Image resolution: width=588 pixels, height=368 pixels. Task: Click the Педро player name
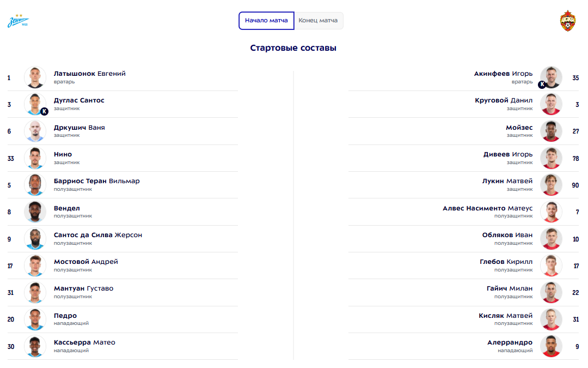point(65,316)
